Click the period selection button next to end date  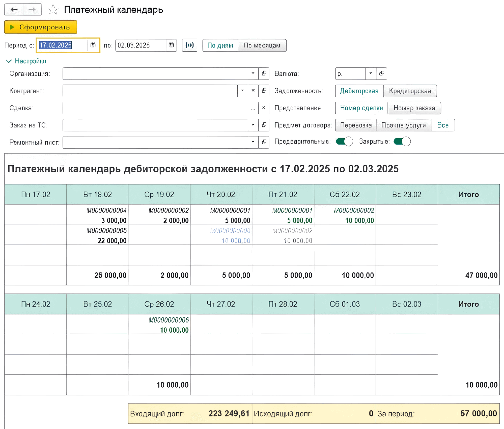click(x=189, y=45)
